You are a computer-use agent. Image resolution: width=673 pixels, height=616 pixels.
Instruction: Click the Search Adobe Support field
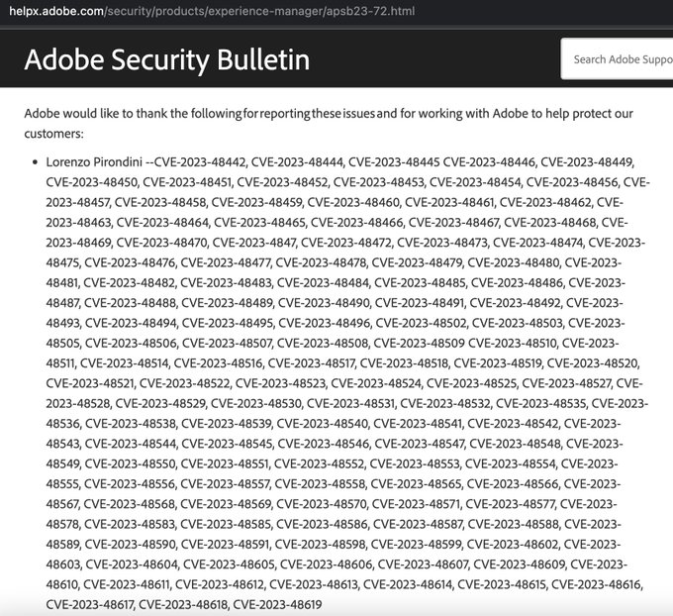pos(618,59)
